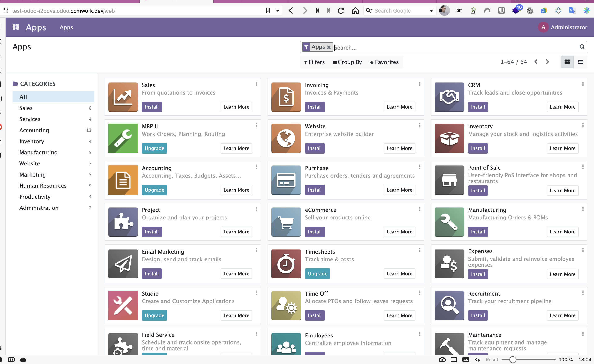The width and height of the screenshot is (594, 364).
Task: Click Learn More for Studio
Action: click(x=236, y=315)
